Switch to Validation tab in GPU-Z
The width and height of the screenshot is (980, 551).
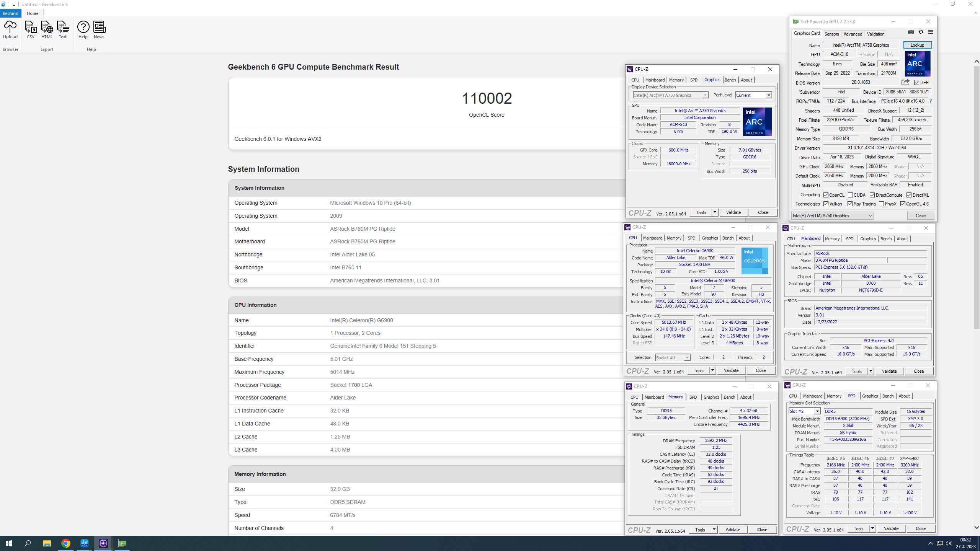tap(875, 34)
